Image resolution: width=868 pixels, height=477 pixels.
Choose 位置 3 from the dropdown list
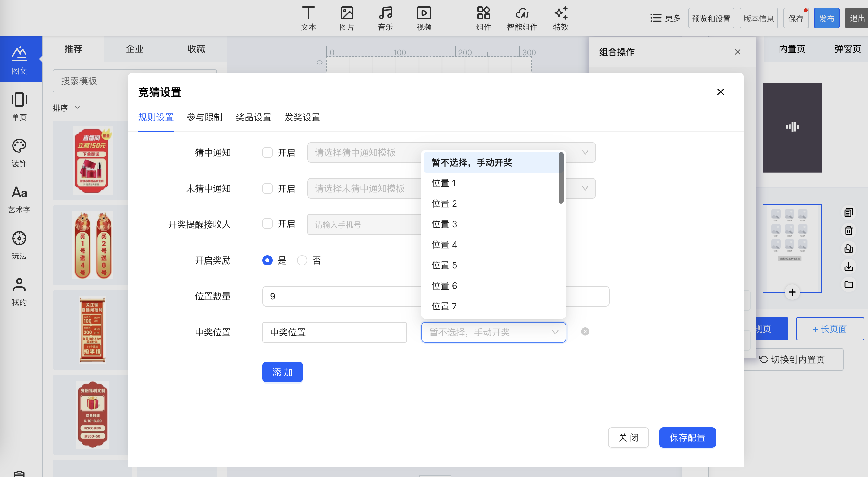[444, 224]
